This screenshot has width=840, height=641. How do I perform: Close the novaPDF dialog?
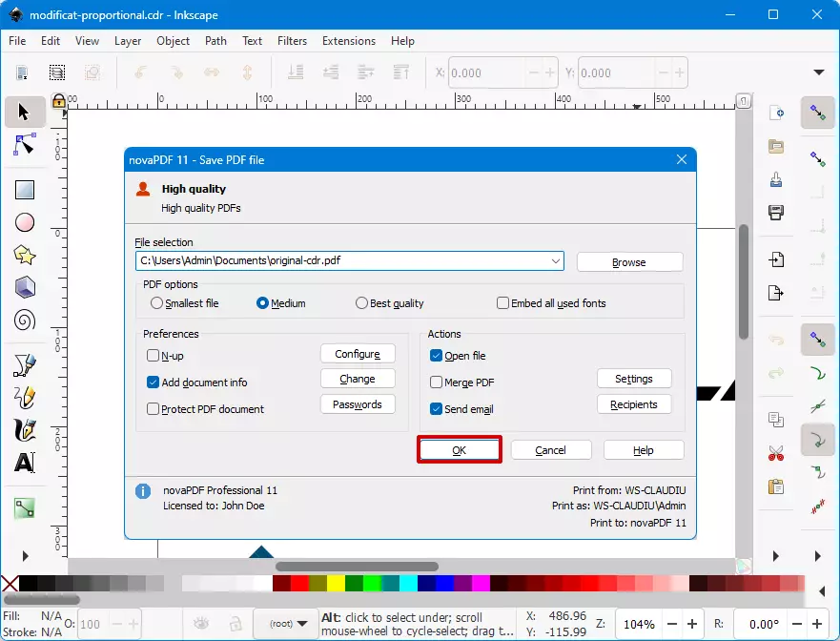tap(682, 159)
